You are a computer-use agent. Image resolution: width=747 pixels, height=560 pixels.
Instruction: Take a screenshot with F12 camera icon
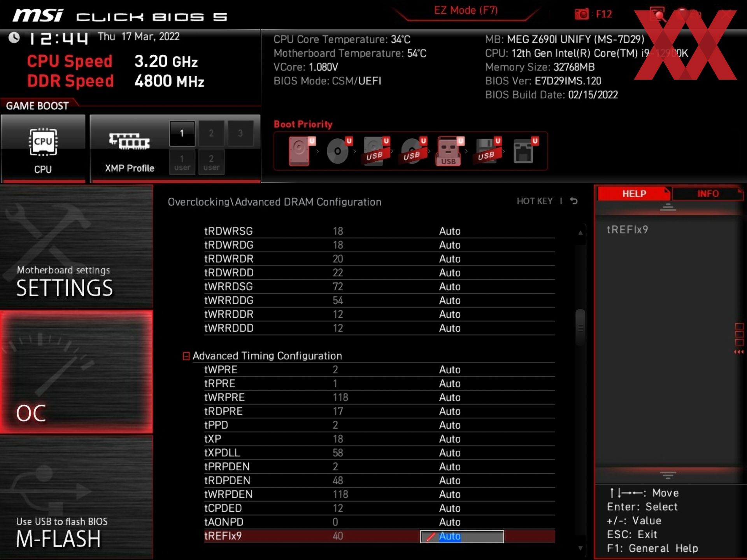[582, 14]
